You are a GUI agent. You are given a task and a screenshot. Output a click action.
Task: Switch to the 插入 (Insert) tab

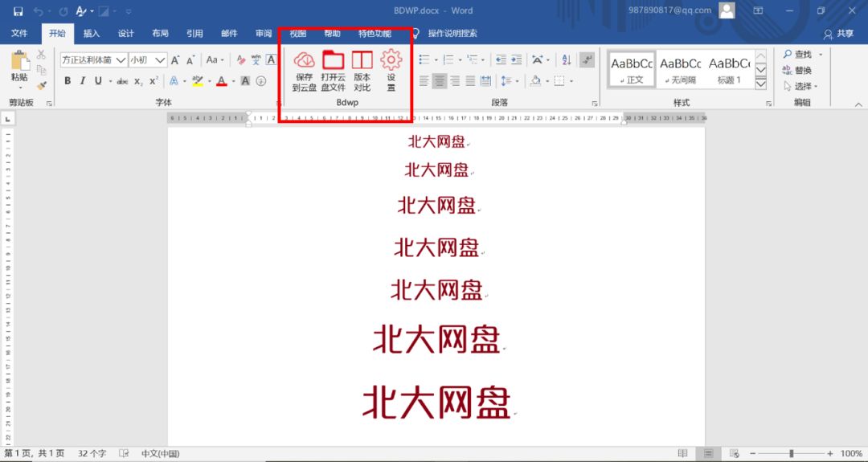[92, 33]
